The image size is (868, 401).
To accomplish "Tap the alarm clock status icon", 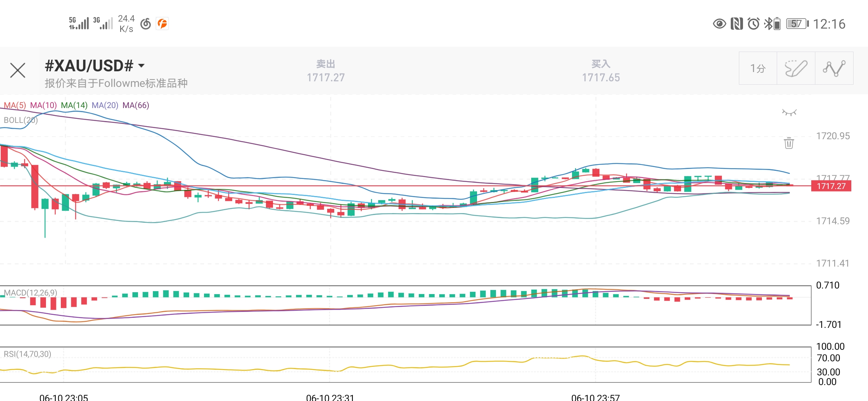I will pyautogui.click(x=753, y=24).
